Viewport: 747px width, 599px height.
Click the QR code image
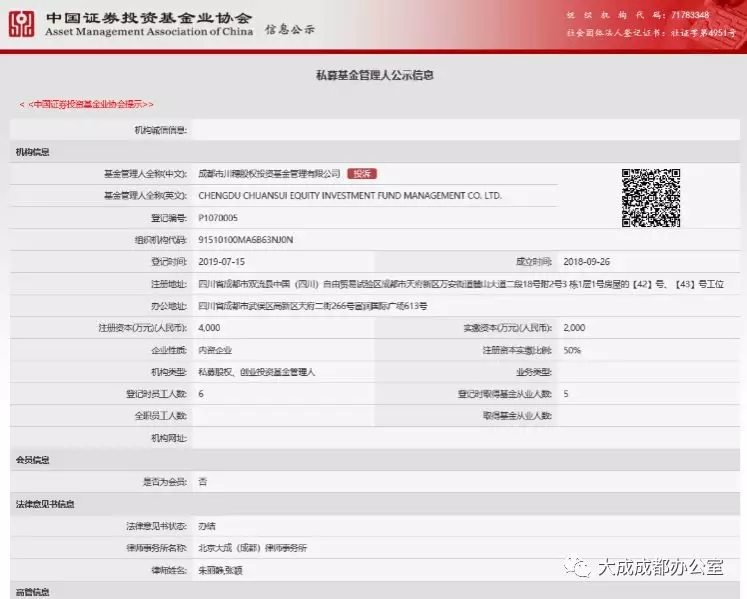[650, 197]
